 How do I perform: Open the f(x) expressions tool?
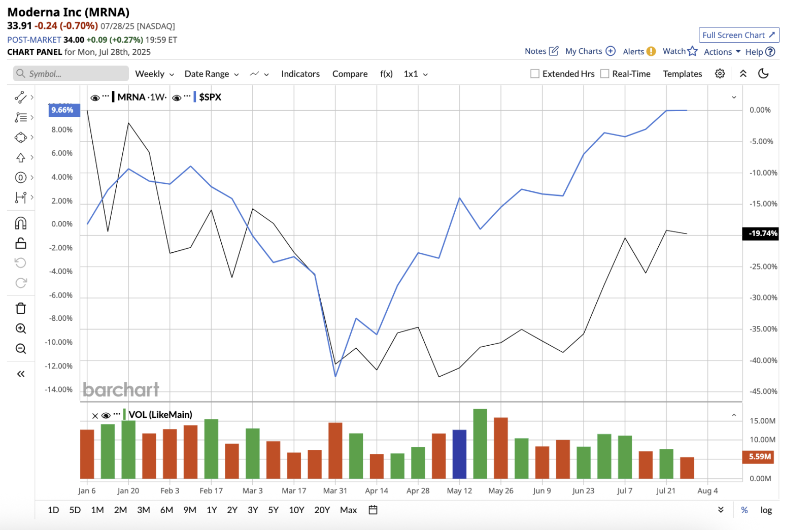[386, 74]
